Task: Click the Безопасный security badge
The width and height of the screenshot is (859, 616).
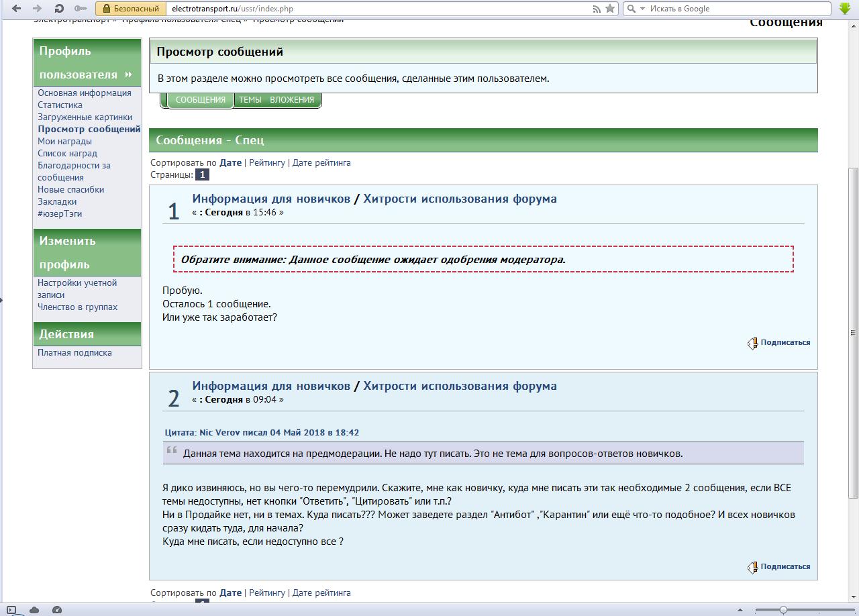Action: (x=131, y=9)
